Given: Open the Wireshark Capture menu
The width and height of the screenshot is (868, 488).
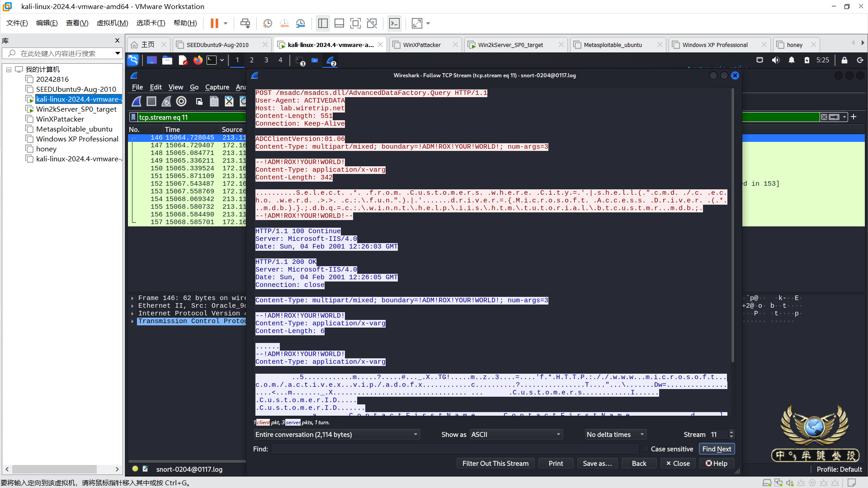Looking at the screenshot, I should tap(217, 87).
